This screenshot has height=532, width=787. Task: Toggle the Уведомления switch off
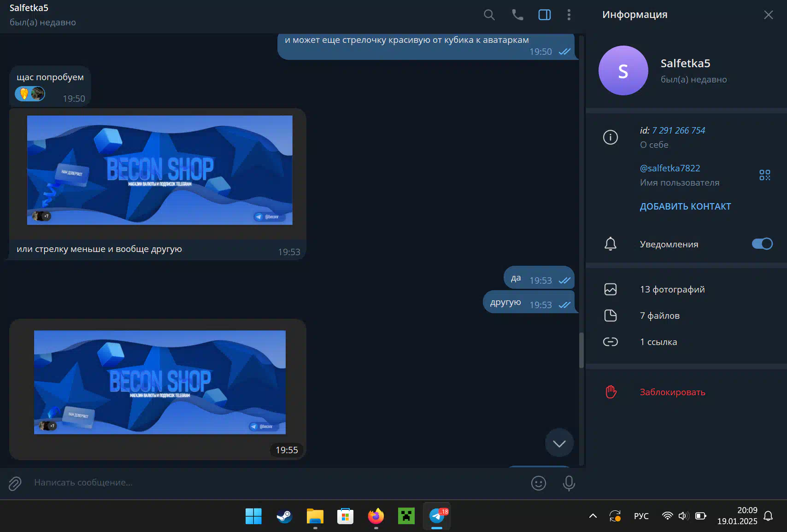[762, 244]
